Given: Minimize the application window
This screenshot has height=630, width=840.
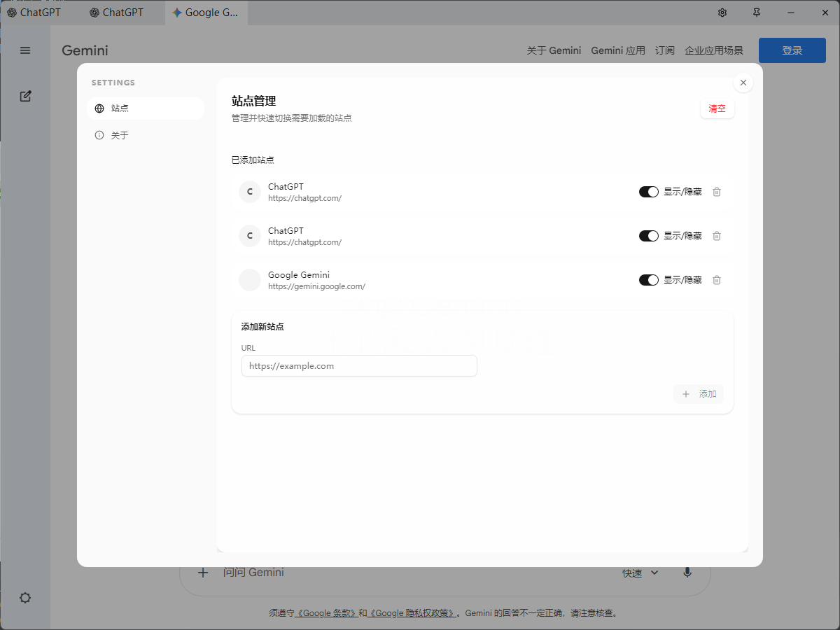Looking at the screenshot, I should point(791,13).
